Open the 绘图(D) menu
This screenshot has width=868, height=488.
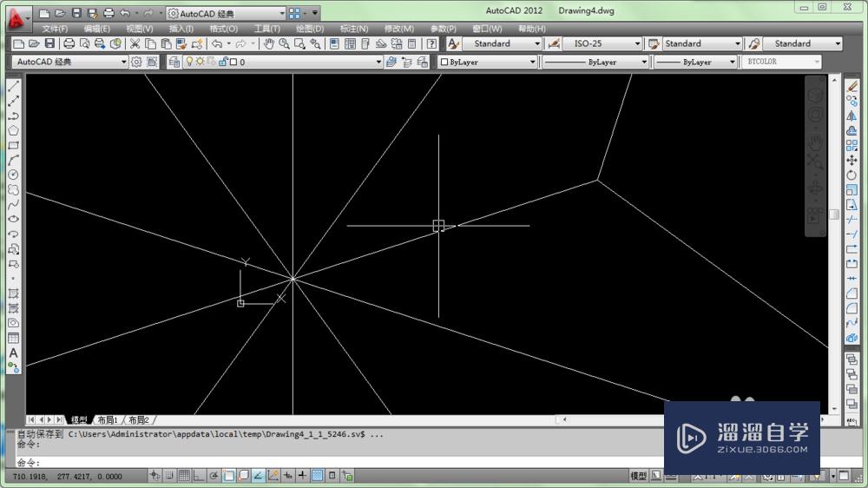(x=310, y=29)
